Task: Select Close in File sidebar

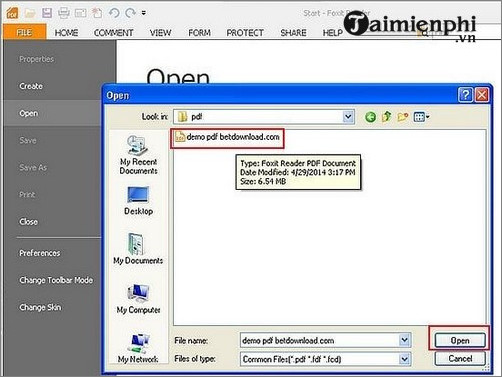Action: coord(28,222)
